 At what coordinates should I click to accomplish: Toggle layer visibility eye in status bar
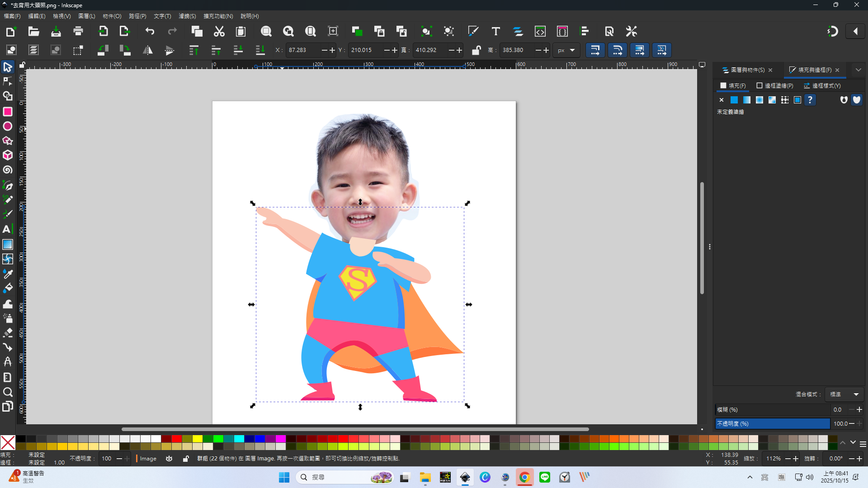(x=169, y=459)
